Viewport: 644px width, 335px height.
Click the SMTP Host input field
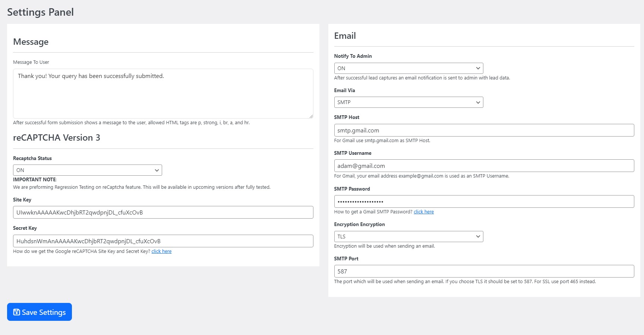pyautogui.click(x=484, y=130)
